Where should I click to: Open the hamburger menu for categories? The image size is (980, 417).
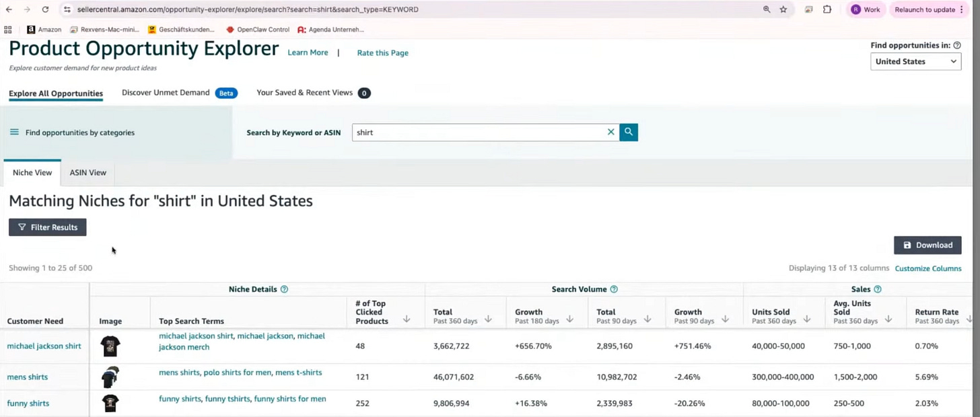[14, 132]
